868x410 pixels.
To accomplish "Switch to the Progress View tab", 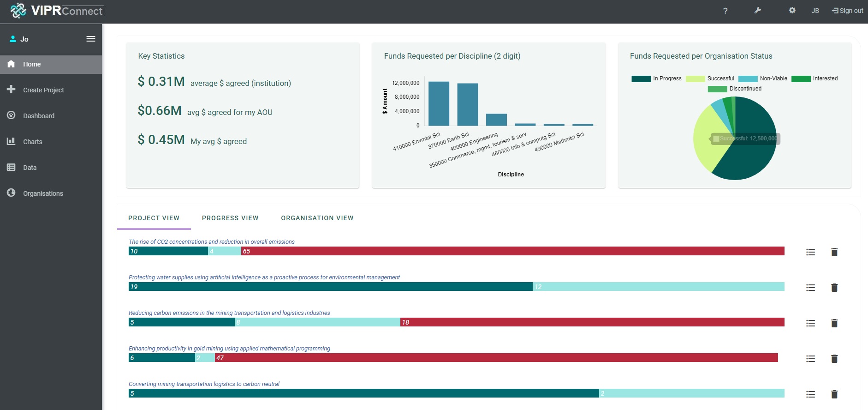I will (x=230, y=218).
